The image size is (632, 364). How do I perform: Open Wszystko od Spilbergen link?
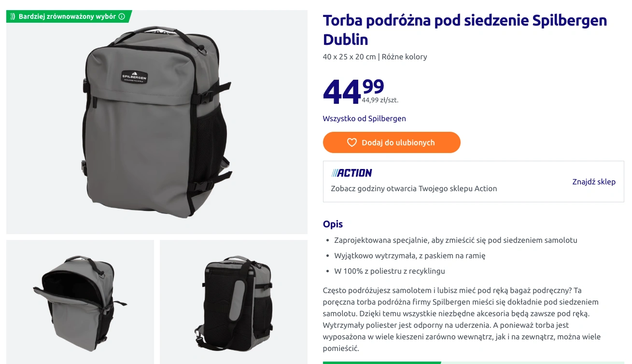point(365,118)
